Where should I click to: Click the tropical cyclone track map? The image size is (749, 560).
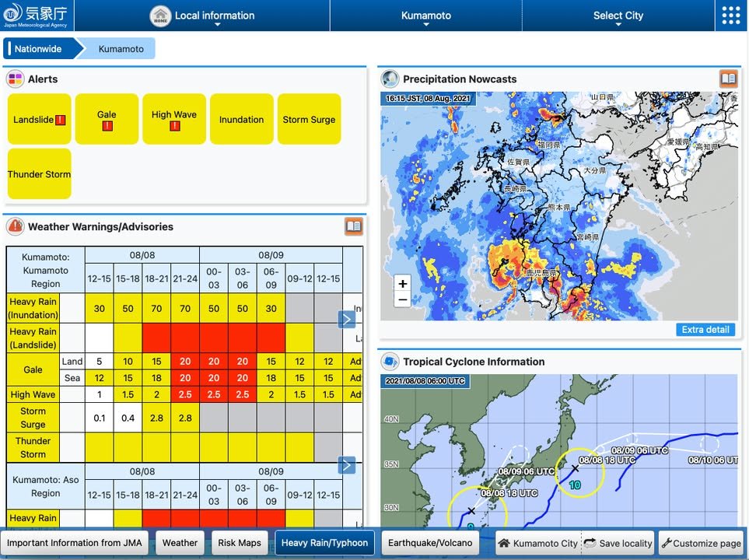pyautogui.click(x=558, y=459)
